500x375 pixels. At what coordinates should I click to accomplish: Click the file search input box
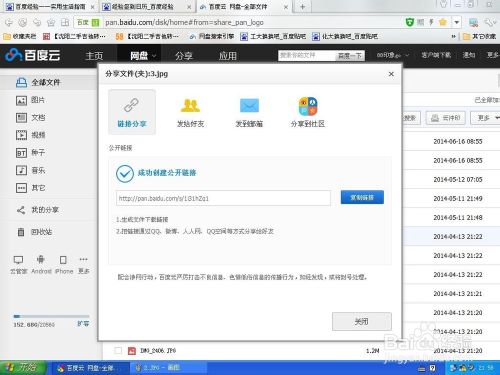(306, 55)
